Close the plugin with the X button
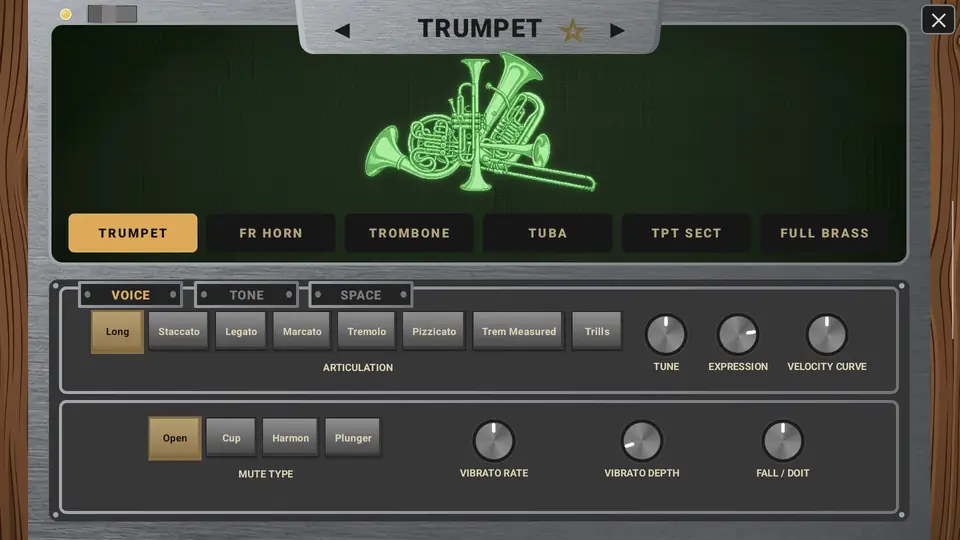This screenshot has height=540, width=960. point(938,20)
